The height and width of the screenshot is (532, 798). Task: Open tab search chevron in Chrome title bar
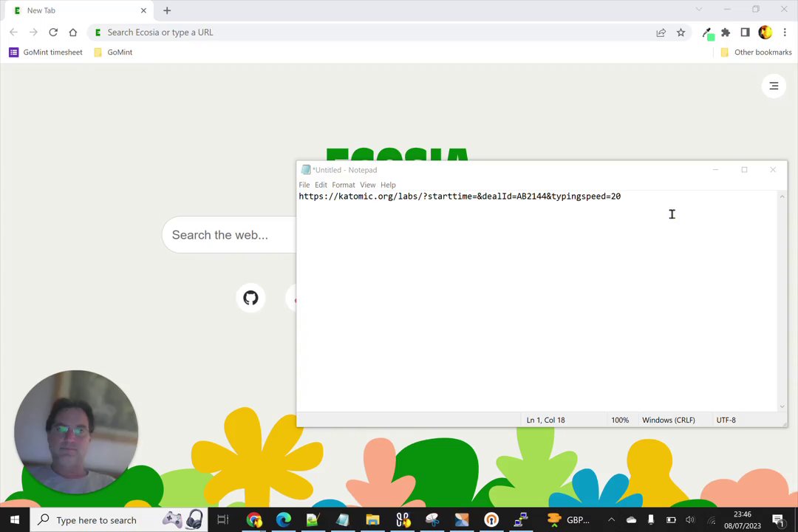click(x=699, y=9)
